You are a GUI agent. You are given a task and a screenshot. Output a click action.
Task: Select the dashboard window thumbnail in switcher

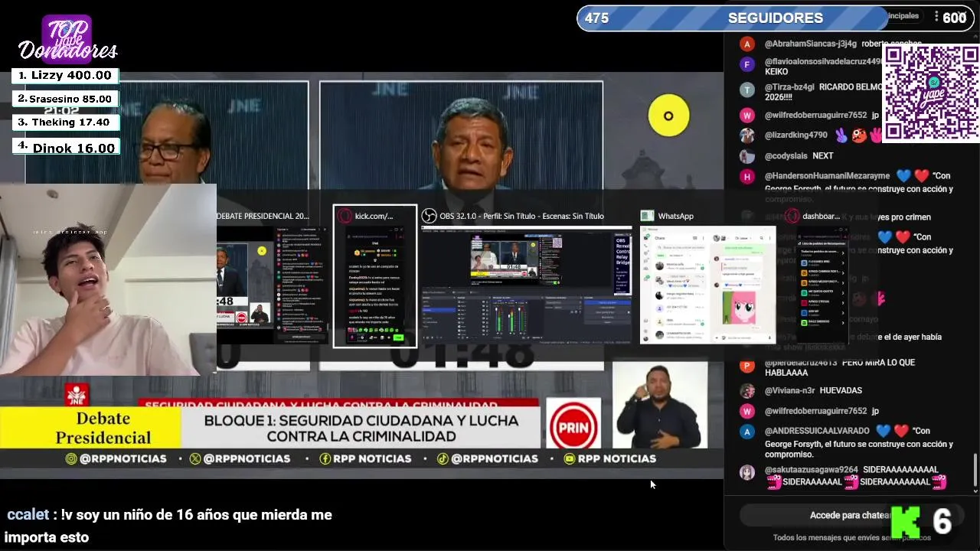click(x=822, y=285)
